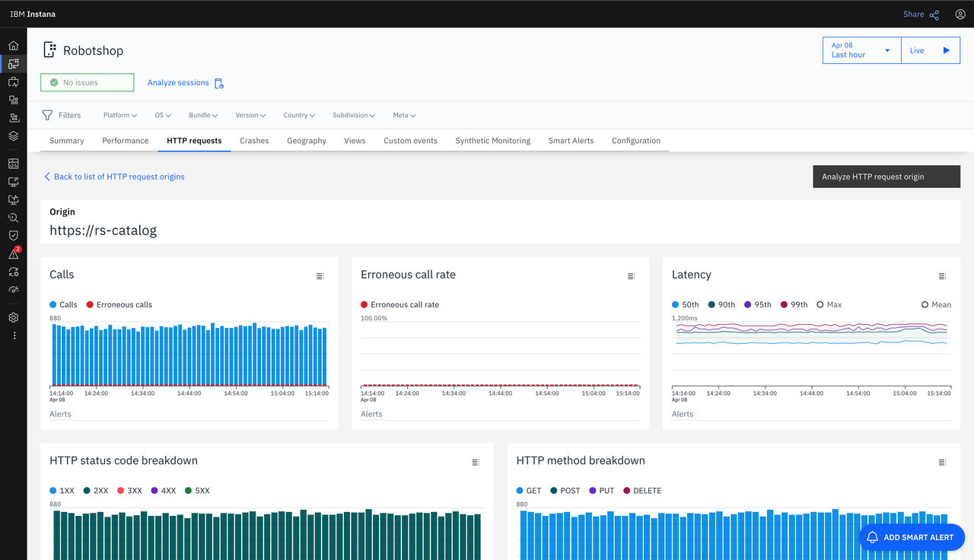Click the Live play icon

(x=947, y=50)
